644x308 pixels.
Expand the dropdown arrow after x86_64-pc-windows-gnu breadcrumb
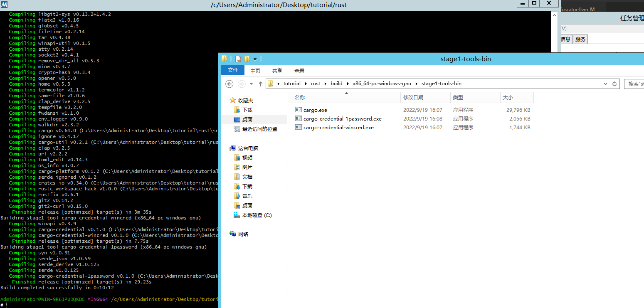click(x=417, y=84)
